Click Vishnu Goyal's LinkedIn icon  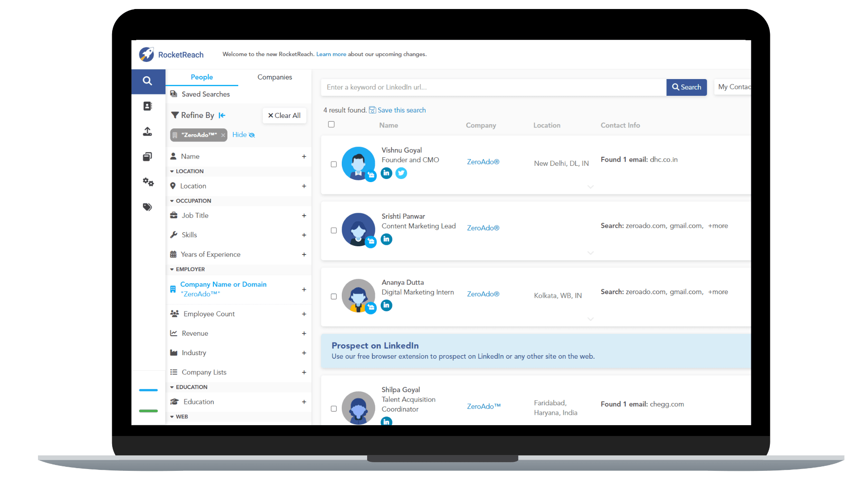click(x=386, y=173)
